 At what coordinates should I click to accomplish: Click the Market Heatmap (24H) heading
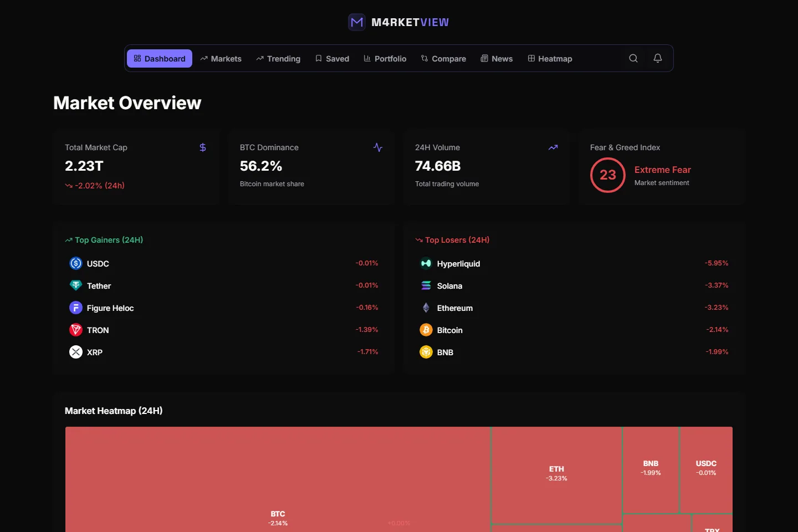pos(114,411)
